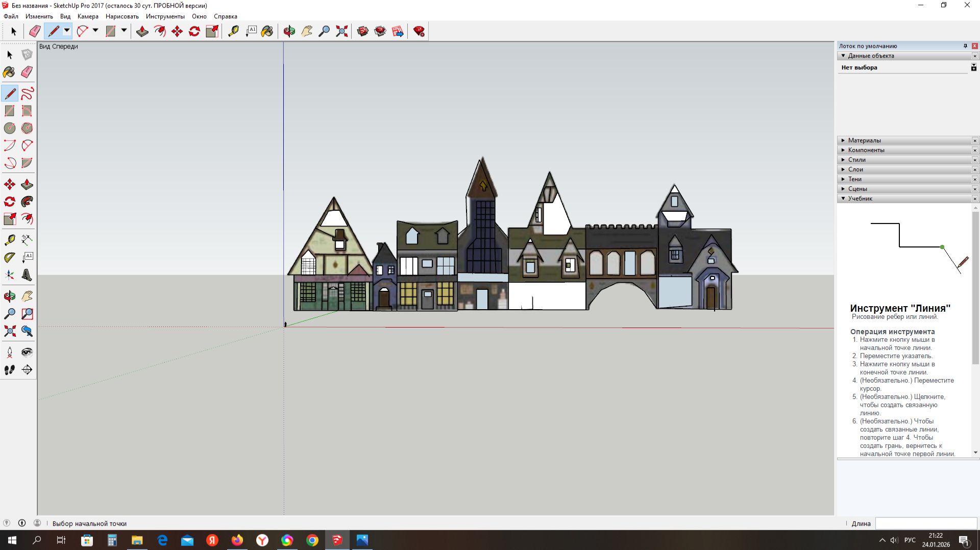Pick the Push/Pull tool in top toolbar
The width and height of the screenshot is (980, 550).
(142, 32)
